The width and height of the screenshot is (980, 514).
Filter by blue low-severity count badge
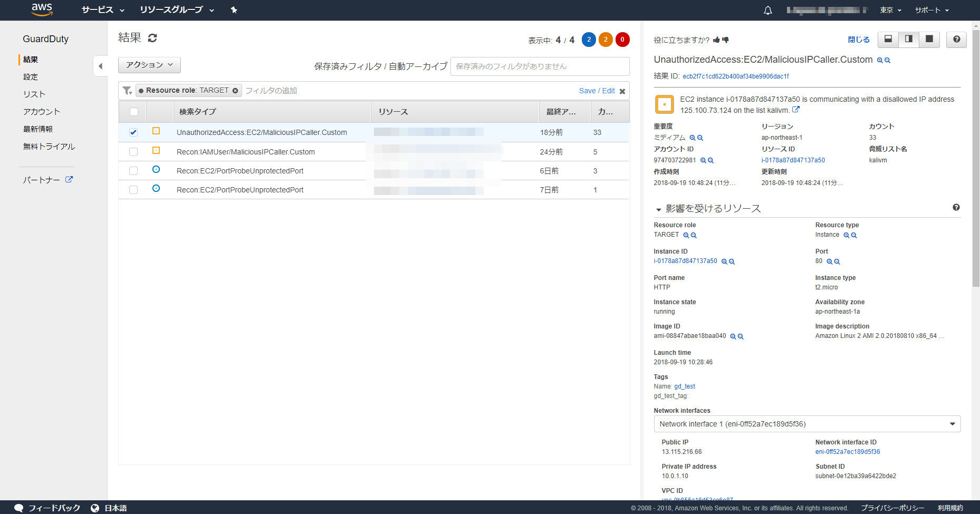(589, 40)
